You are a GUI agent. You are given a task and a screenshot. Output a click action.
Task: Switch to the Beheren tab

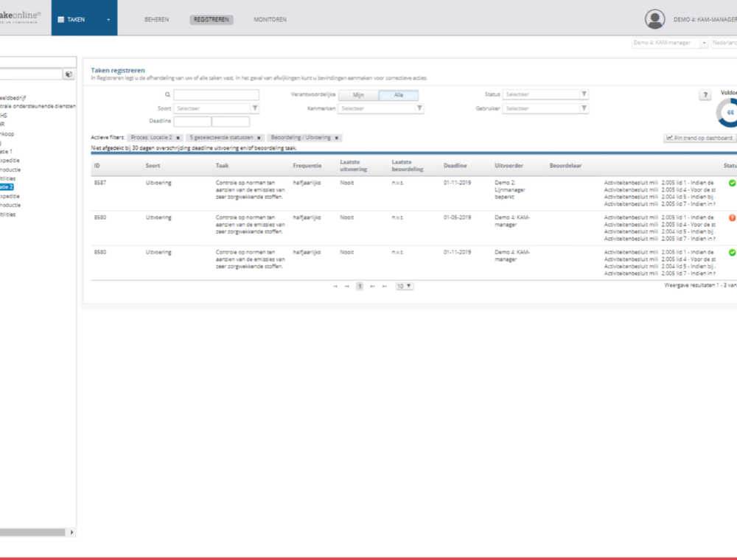(x=156, y=20)
